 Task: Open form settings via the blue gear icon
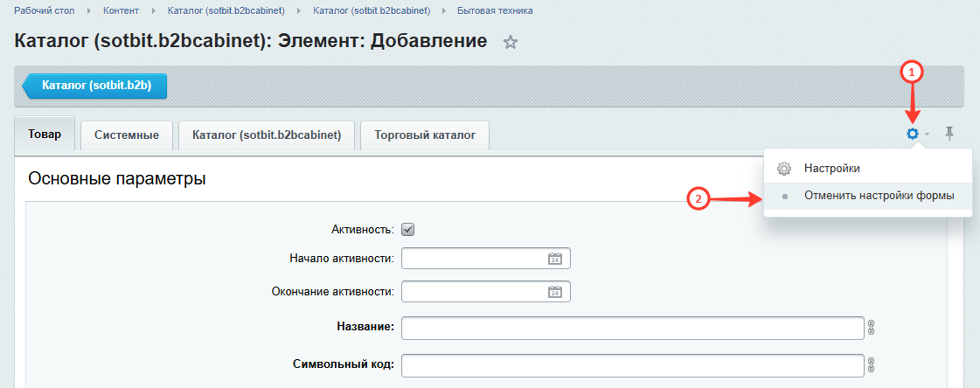click(913, 133)
